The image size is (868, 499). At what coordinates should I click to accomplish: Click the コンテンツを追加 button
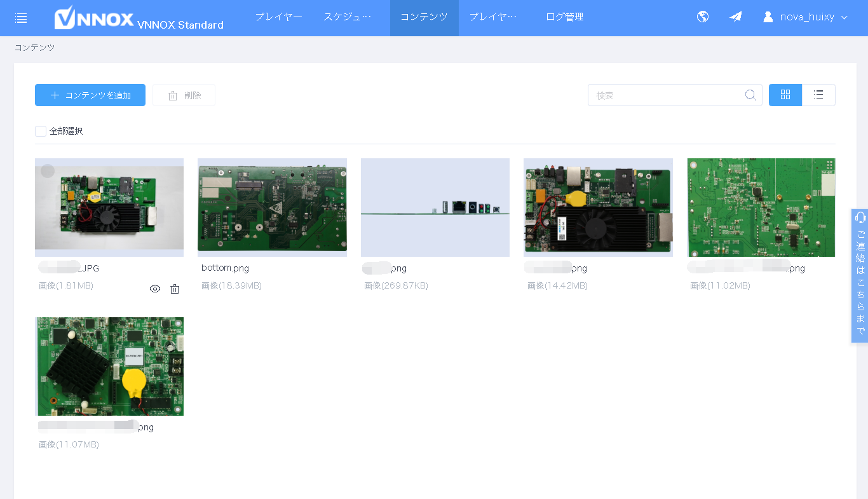click(x=90, y=95)
